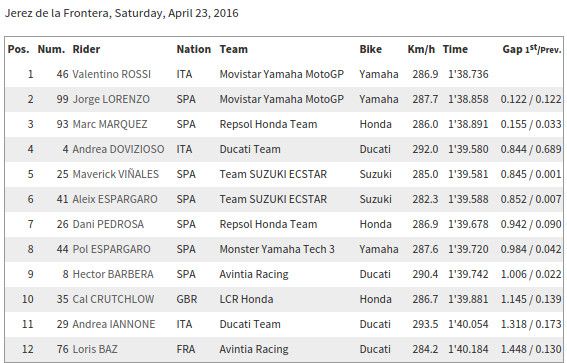Viewport: 567px width, 363px height.
Task: Select Monster Yamaha Tech 3 team cell
Action: coord(277,249)
